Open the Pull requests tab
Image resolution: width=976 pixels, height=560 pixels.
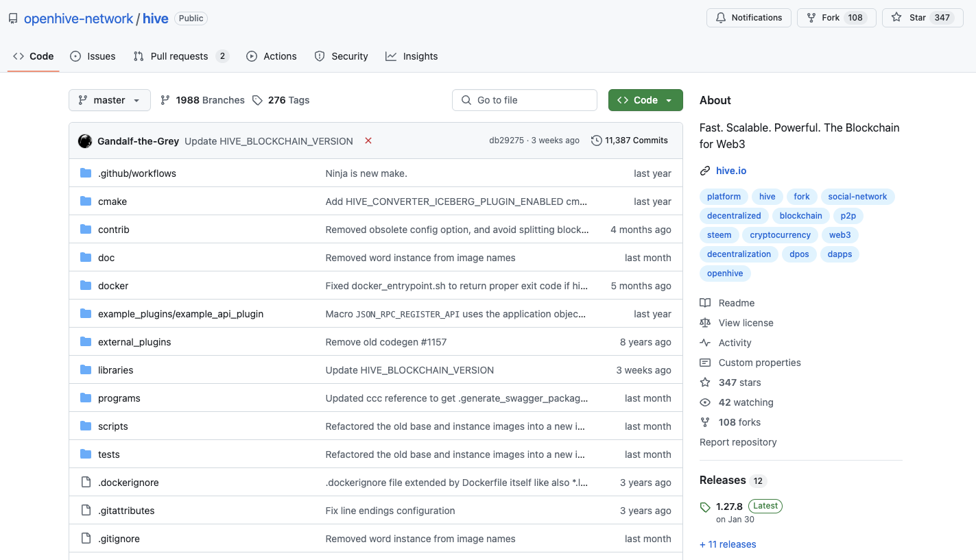pos(180,56)
